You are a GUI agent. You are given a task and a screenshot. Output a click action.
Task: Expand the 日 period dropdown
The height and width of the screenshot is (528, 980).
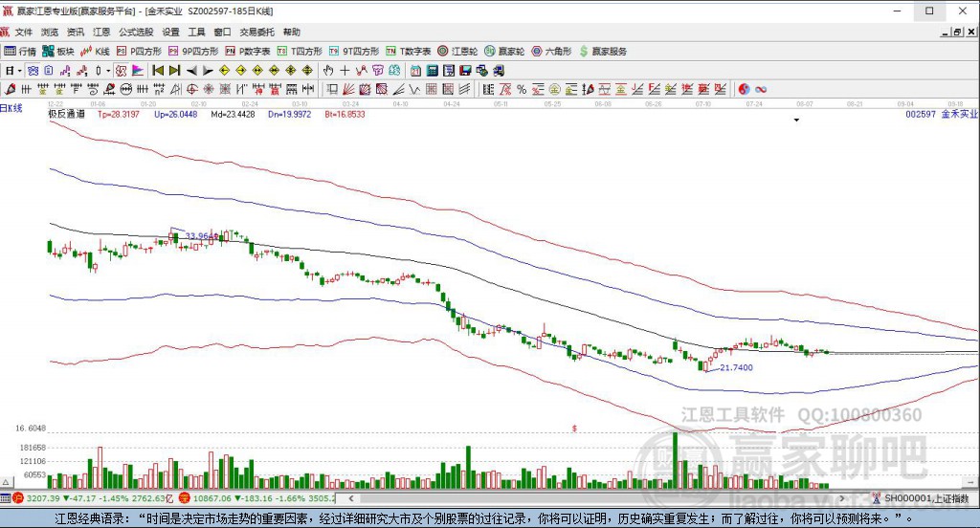(19, 71)
